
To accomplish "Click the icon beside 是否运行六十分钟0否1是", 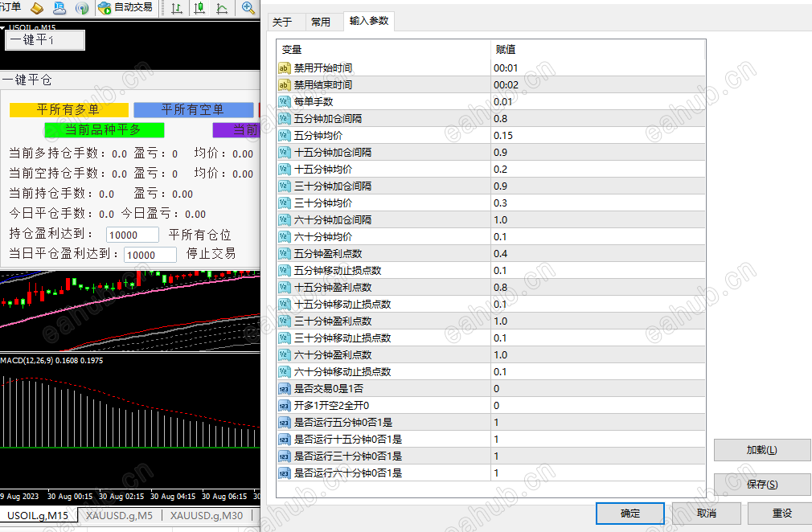I will [284, 473].
